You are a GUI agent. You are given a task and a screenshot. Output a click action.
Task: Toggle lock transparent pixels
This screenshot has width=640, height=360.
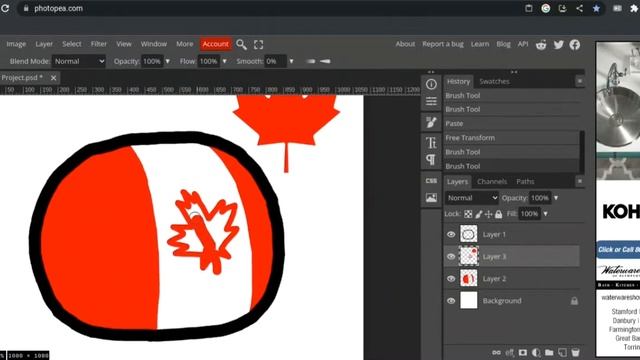[x=468, y=214]
